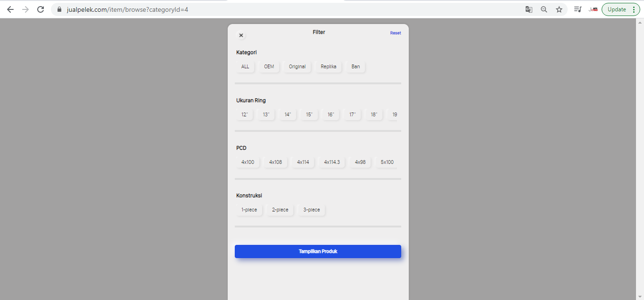Open the media control playlist icon

click(x=578, y=9)
